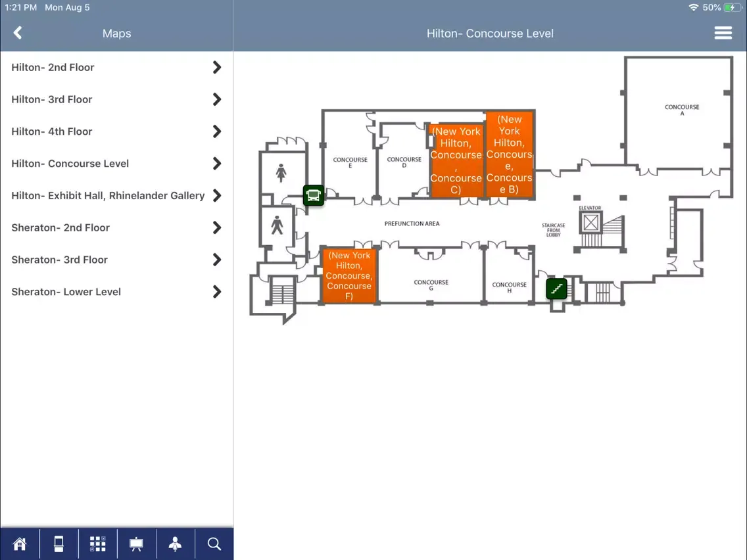The width and height of the screenshot is (747, 560).
Task: Tap Concourse A room label
Action: [682, 110]
